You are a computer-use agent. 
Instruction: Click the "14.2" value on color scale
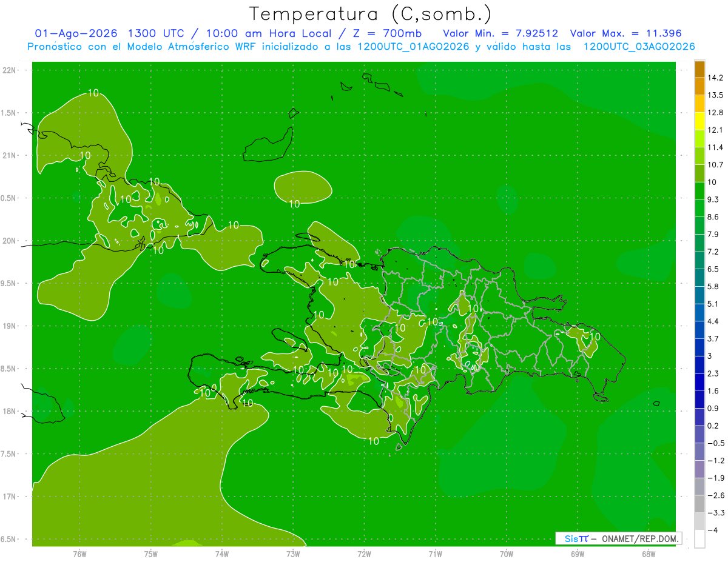[715, 78]
